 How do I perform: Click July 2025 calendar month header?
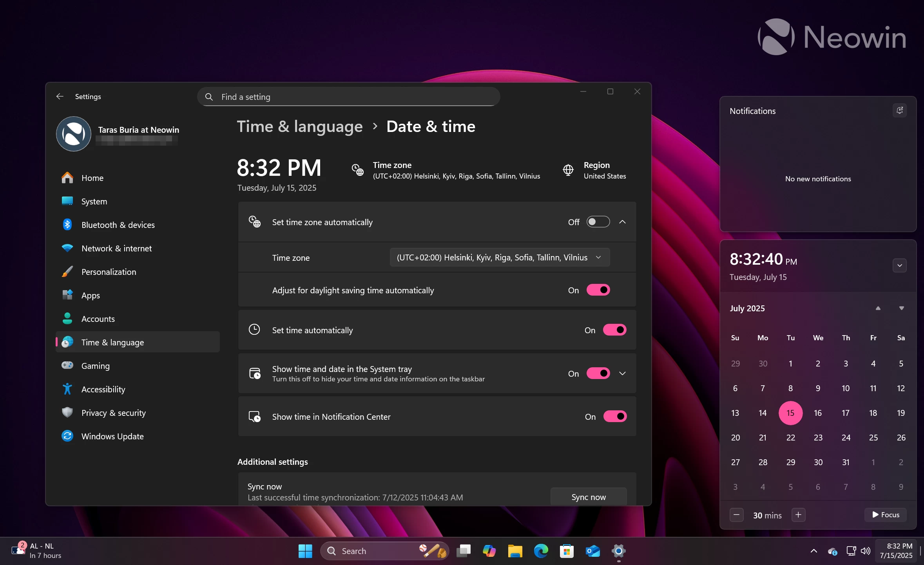[x=747, y=308]
